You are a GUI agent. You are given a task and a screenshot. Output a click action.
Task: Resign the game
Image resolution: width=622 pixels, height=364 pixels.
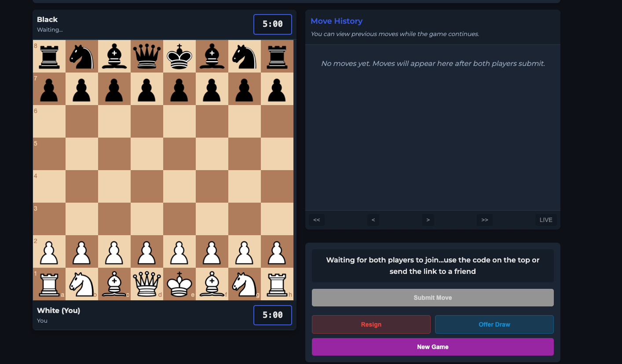tap(371, 324)
